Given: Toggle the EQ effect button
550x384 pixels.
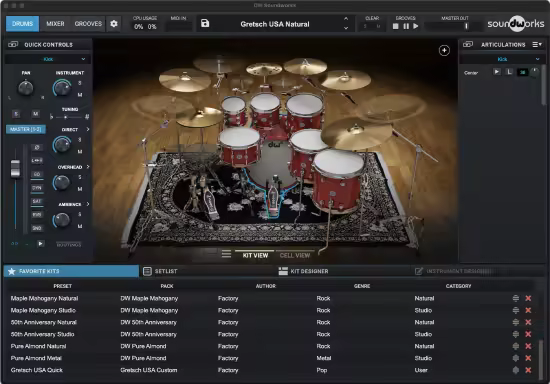Looking at the screenshot, I should (37, 174).
